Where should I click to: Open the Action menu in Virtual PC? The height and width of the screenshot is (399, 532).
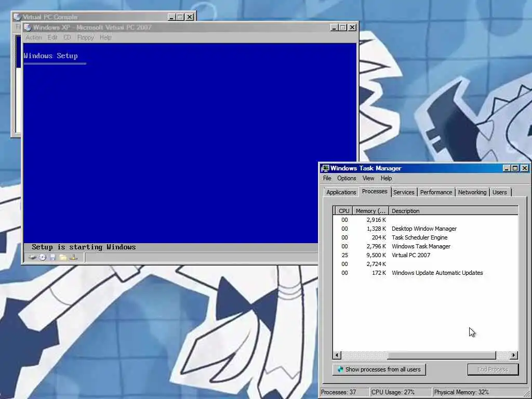[34, 37]
